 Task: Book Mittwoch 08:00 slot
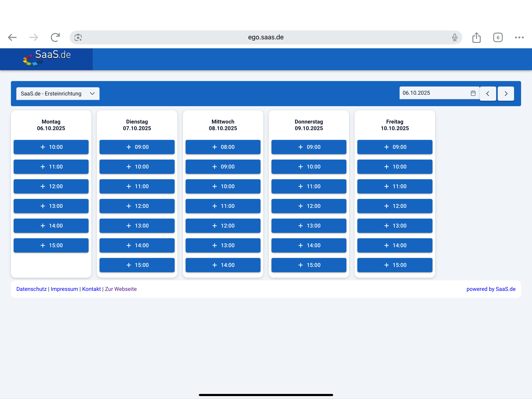(223, 147)
